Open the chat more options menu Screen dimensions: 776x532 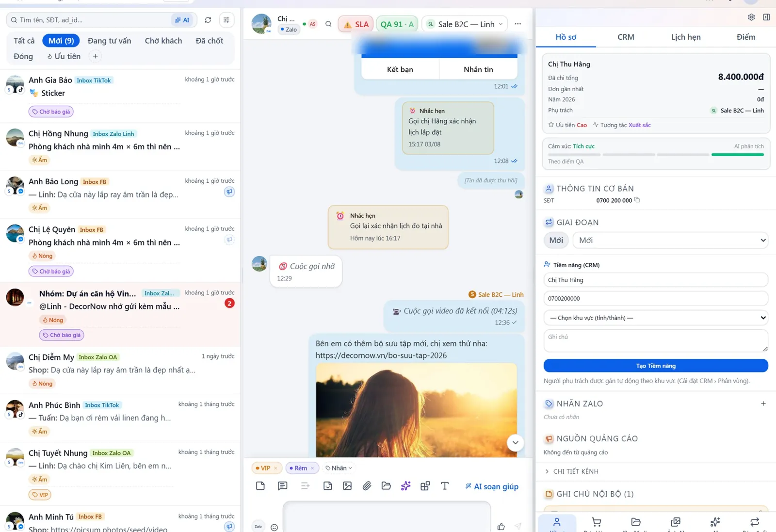tap(518, 24)
